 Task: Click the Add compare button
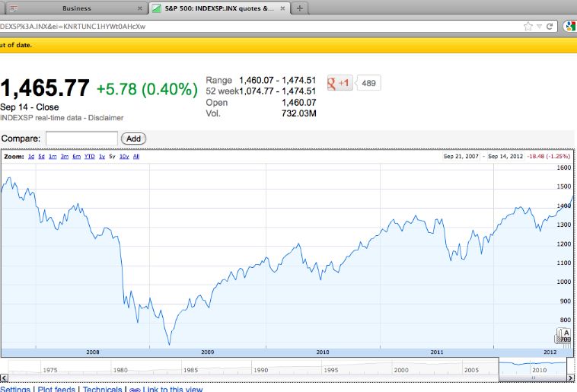[133, 139]
